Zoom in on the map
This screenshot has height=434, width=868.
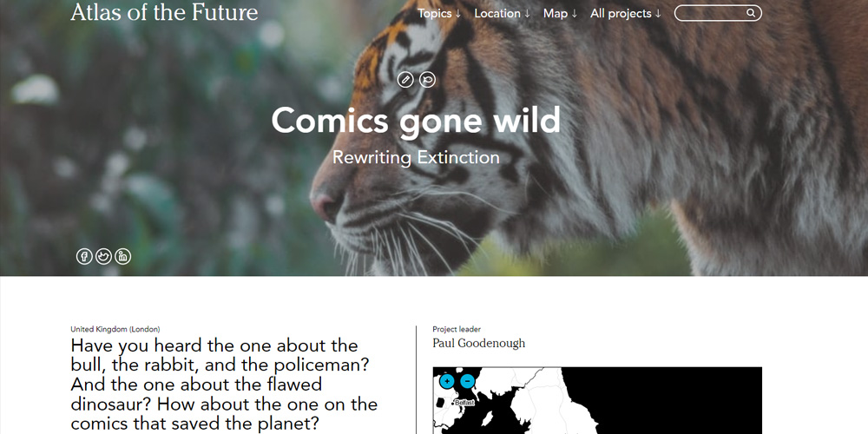click(x=446, y=381)
